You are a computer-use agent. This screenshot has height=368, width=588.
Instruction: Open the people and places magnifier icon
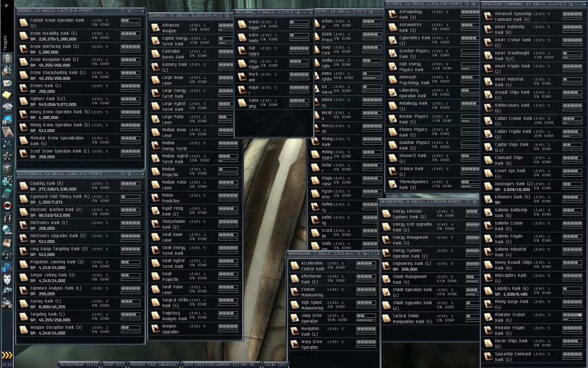point(7,71)
